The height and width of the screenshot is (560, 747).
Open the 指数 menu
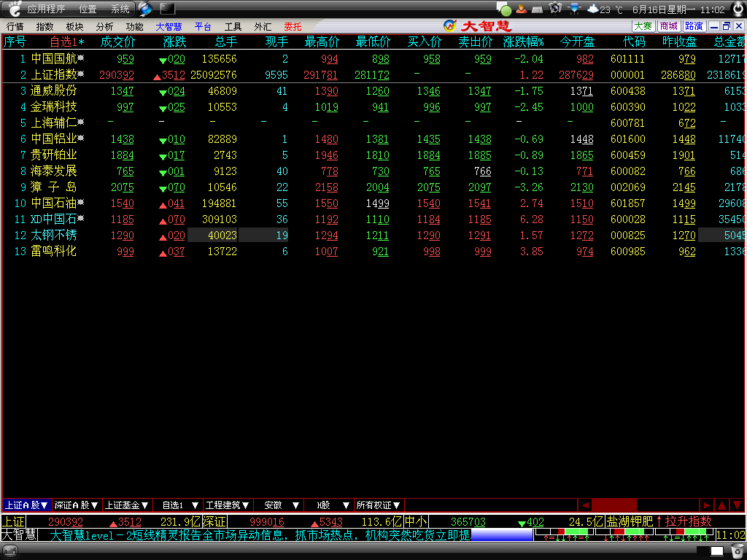pyautogui.click(x=44, y=27)
